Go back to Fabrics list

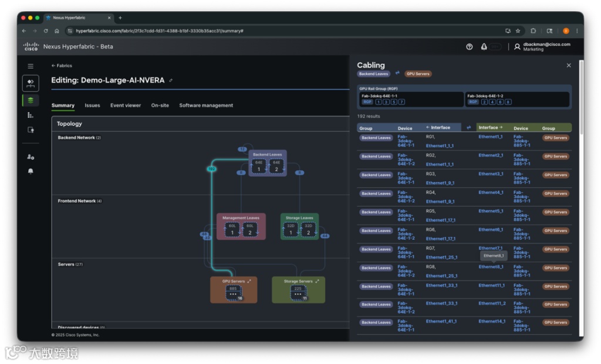pos(62,66)
